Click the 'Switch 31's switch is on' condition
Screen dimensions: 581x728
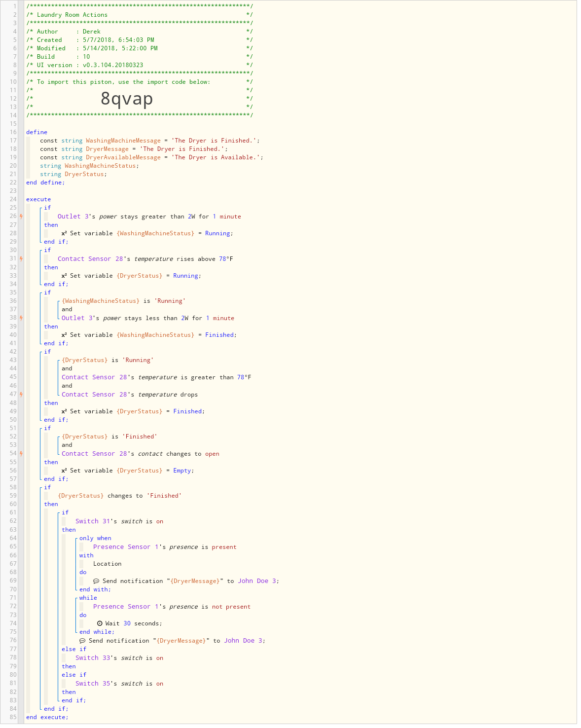[x=119, y=521]
